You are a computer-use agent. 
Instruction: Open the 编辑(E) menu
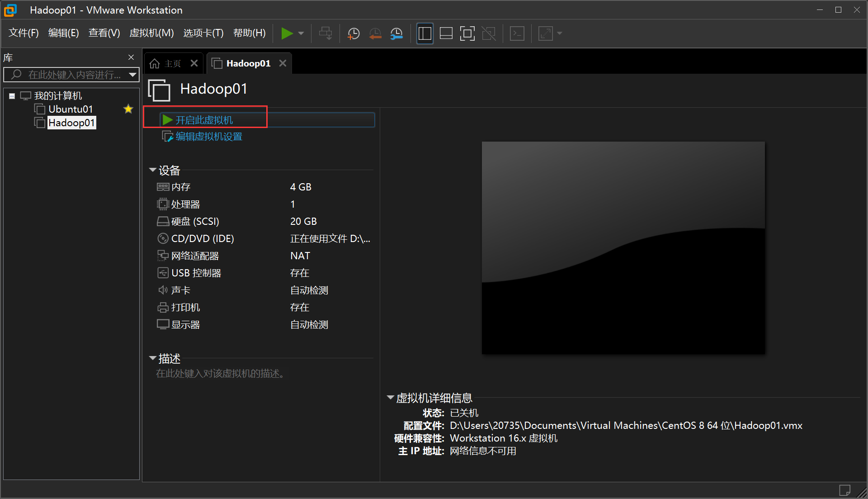click(x=63, y=33)
